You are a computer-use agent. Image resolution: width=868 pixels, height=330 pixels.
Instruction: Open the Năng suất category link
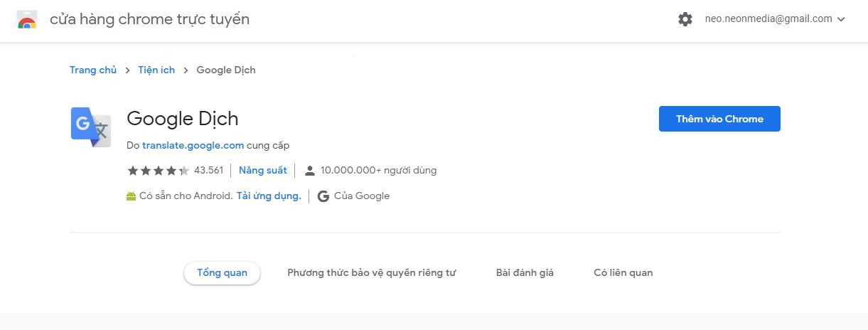click(x=263, y=171)
